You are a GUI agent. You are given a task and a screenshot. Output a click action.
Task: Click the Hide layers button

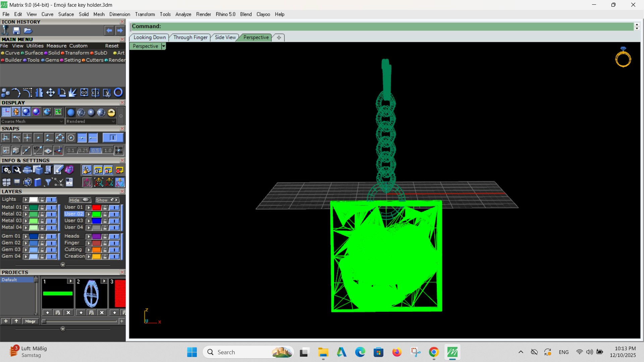[x=79, y=200]
